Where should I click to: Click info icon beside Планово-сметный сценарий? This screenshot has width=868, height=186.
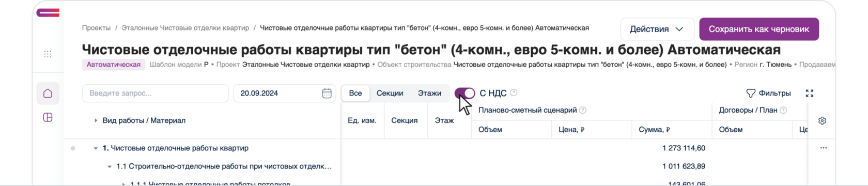coord(583,110)
